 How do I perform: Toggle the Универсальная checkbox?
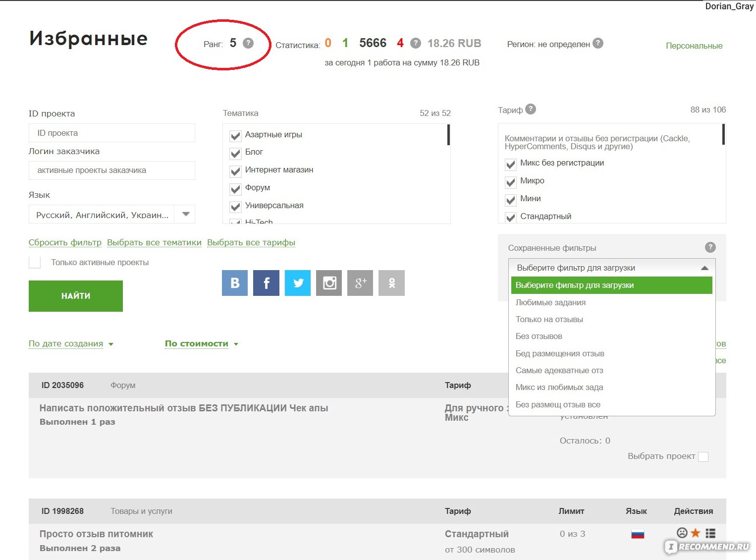click(x=235, y=207)
